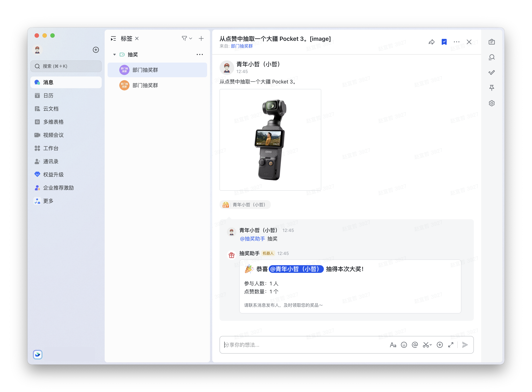Collapse the 抽奖 tag group
The height and width of the screenshot is (392, 532).
coord(114,54)
